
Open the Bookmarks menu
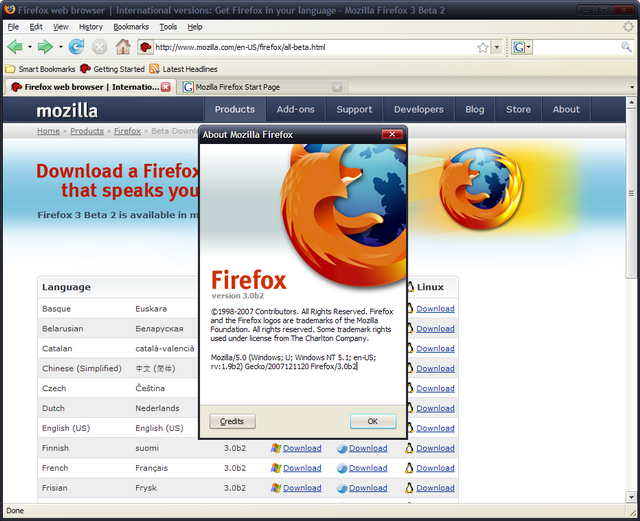[131, 27]
